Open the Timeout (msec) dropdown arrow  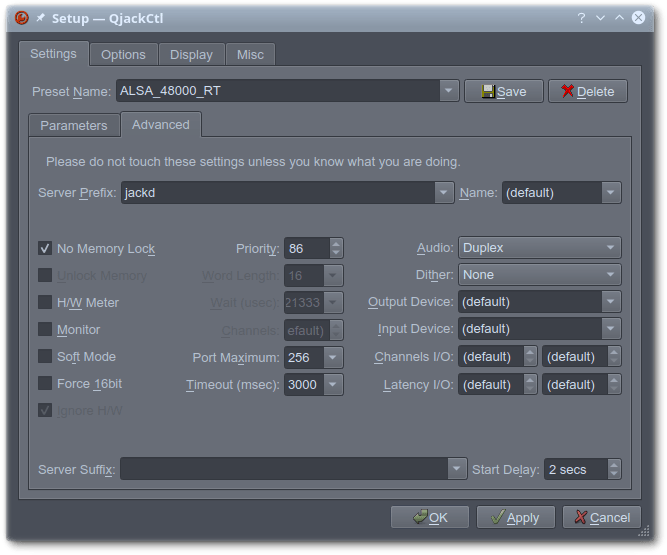[333, 384]
